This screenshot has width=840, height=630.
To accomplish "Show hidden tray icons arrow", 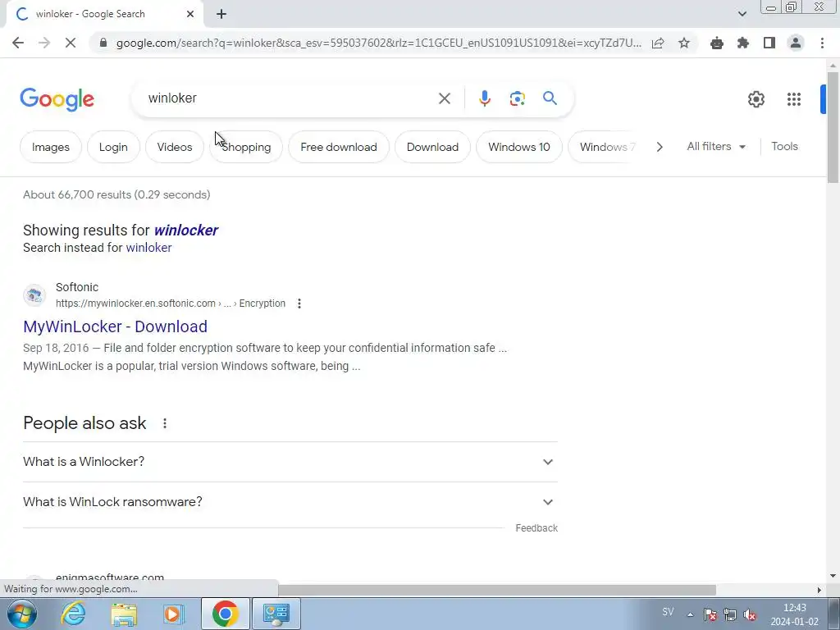I will (691, 614).
